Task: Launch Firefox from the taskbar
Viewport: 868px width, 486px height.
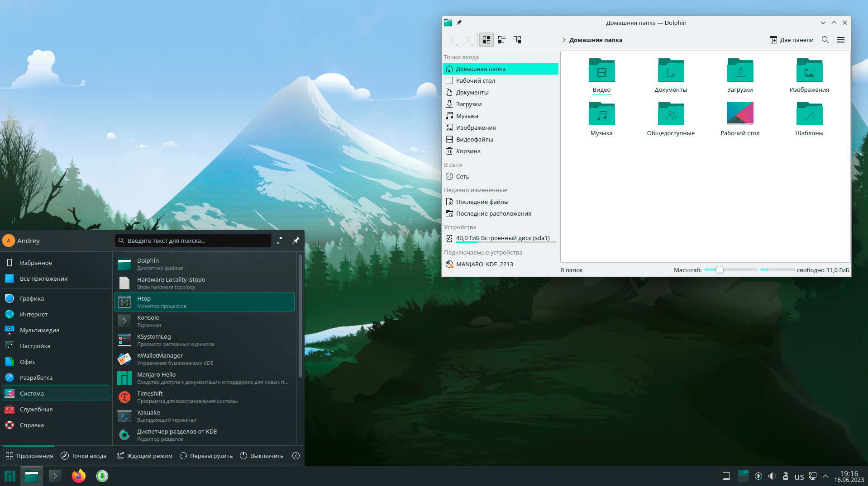Action: coord(78,476)
